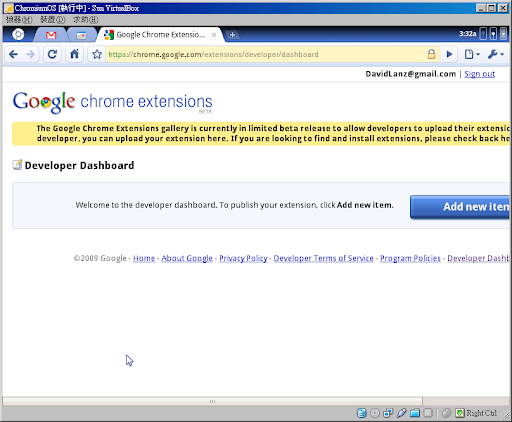The width and height of the screenshot is (512, 422).
Task: Open the home page via house icon
Action: 74,54
